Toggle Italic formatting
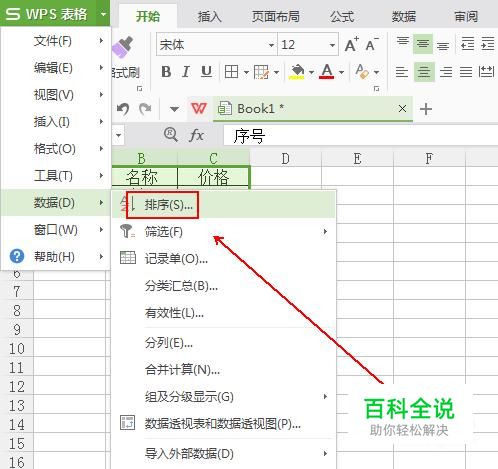This screenshot has width=498, height=469. point(186,72)
